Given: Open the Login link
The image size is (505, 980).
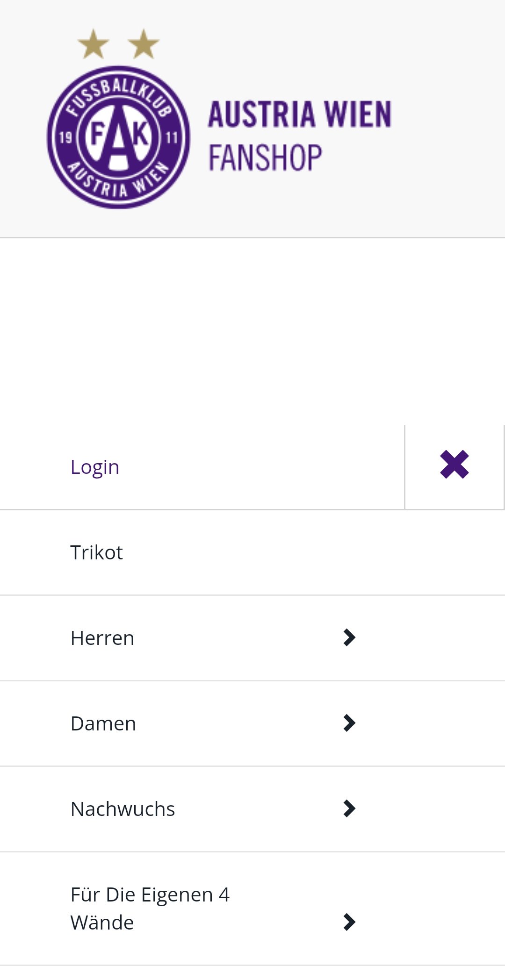Looking at the screenshot, I should point(95,467).
